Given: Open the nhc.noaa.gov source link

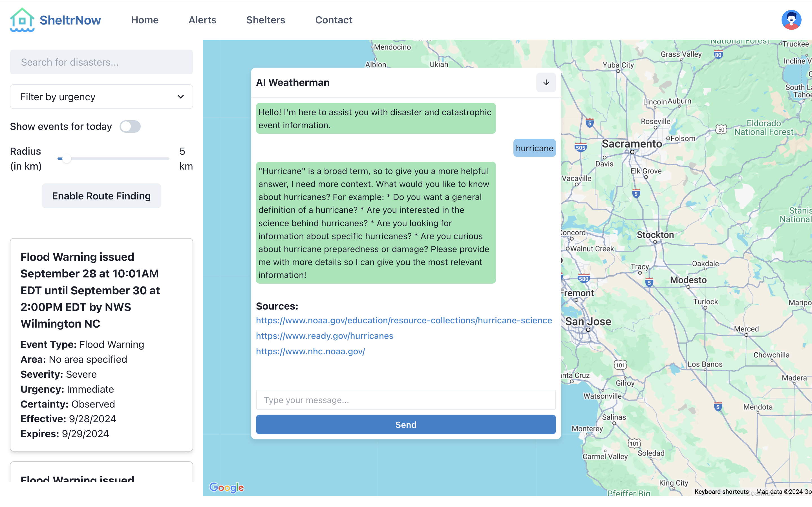Looking at the screenshot, I should pyautogui.click(x=310, y=351).
